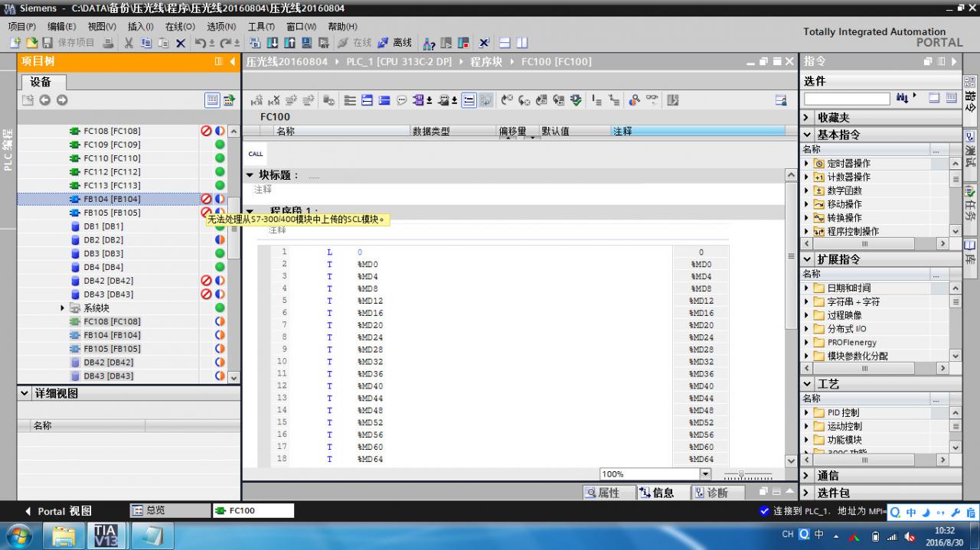Expand the 定时器操作 instruction folder

click(x=807, y=164)
